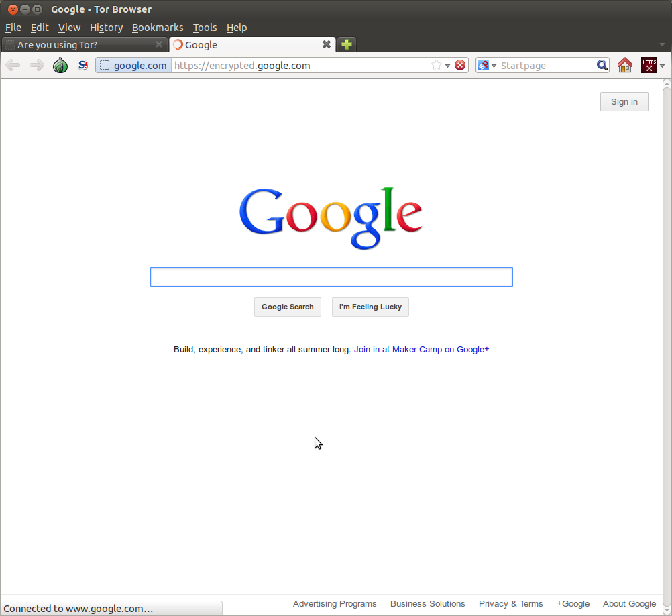Open the View menu

[x=69, y=28]
